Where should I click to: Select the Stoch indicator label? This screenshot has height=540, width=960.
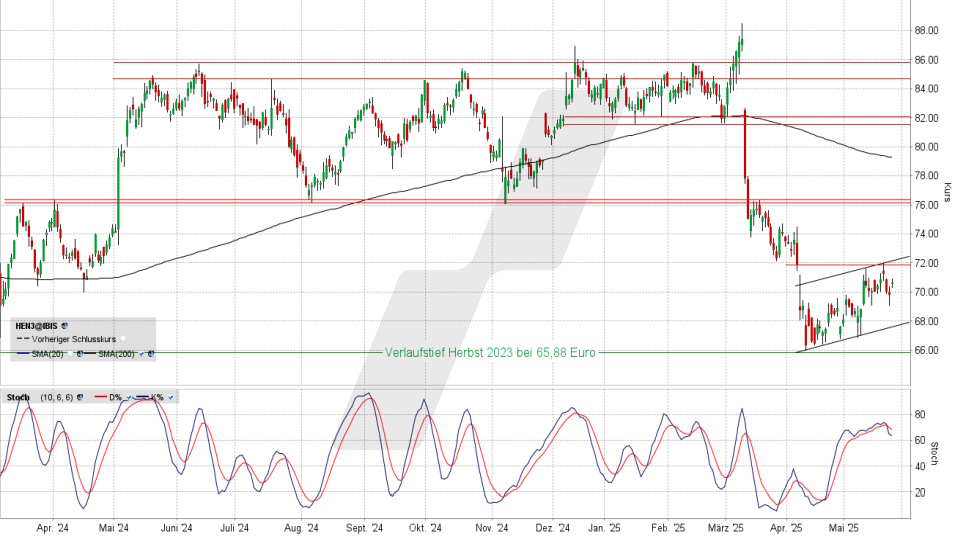(x=18, y=397)
